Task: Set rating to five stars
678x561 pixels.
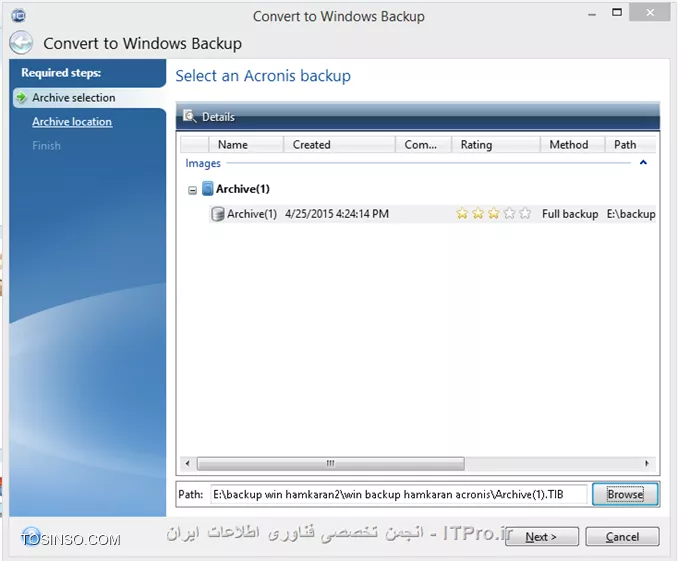Action: pos(525,213)
